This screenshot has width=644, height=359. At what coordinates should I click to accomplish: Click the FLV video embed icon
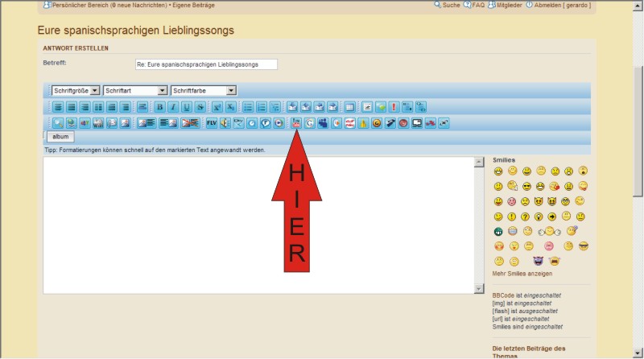pos(212,123)
